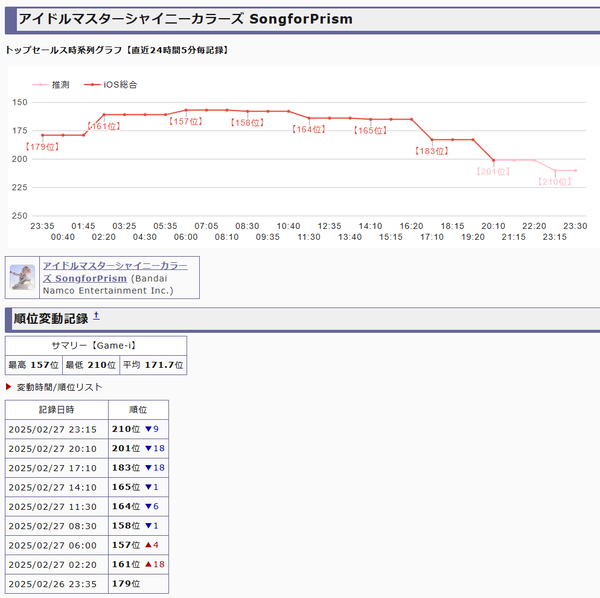Image resolution: width=600 pixels, height=598 pixels.
Task: Select the 165位 ▼1 rank cell
Action: coord(139,487)
